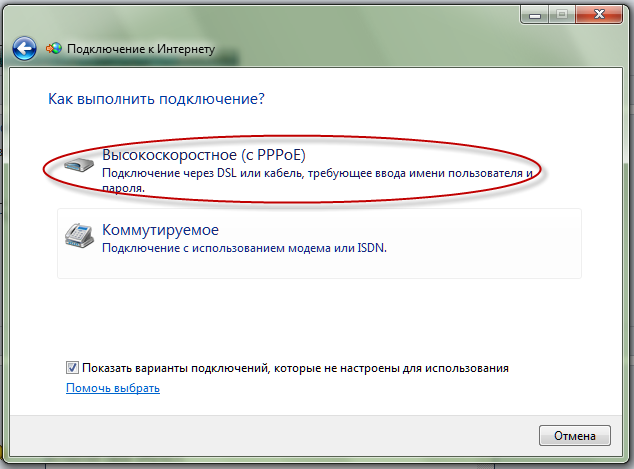Viewport: 634px width, 469px height.
Task: Click the Отмена button
Action: pos(575,435)
